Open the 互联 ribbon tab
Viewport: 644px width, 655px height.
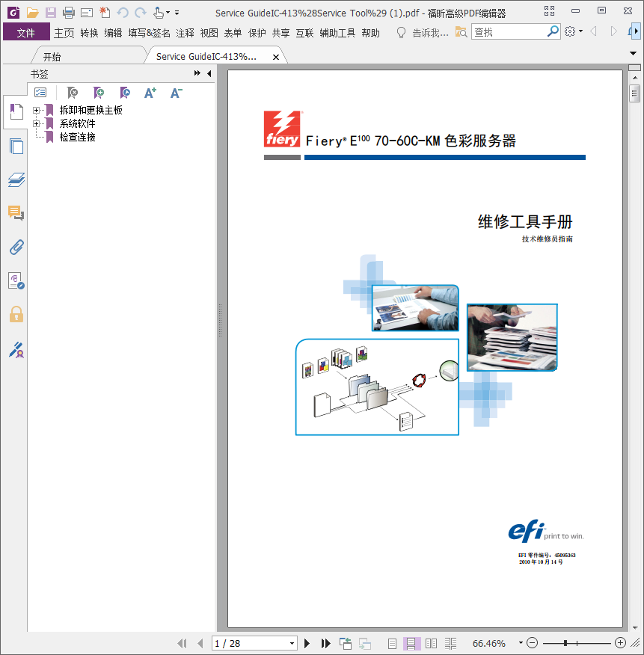pyautogui.click(x=304, y=33)
